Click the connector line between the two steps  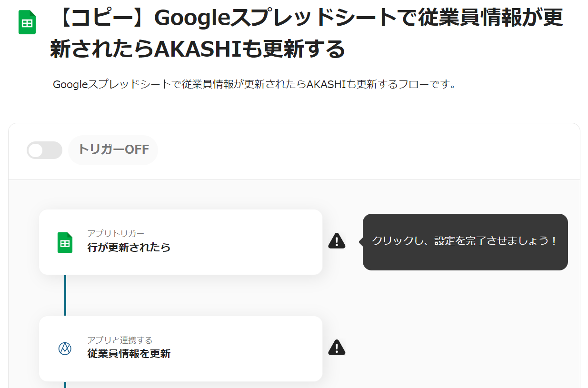coord(65,295)
